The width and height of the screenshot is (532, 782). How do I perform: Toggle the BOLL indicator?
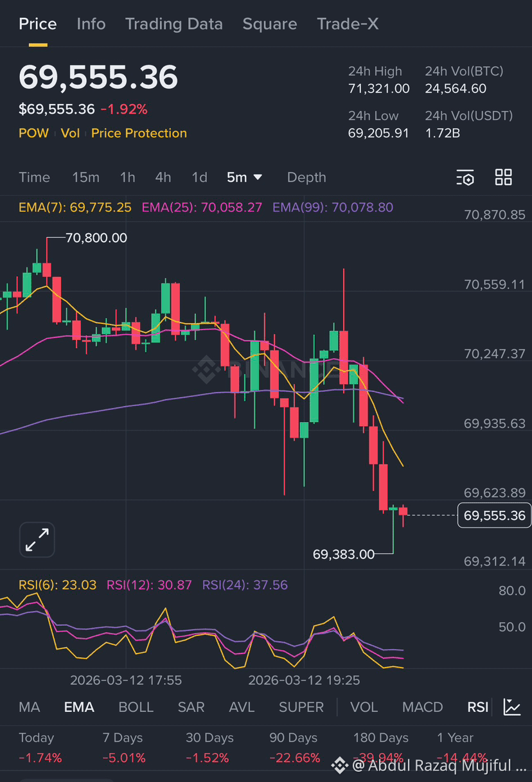136,707
